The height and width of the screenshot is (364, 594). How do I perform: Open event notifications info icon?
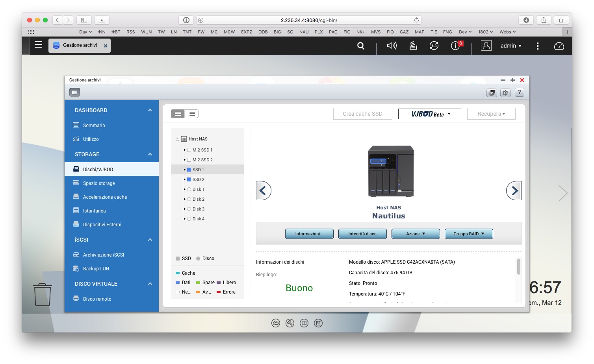point(455,46)
